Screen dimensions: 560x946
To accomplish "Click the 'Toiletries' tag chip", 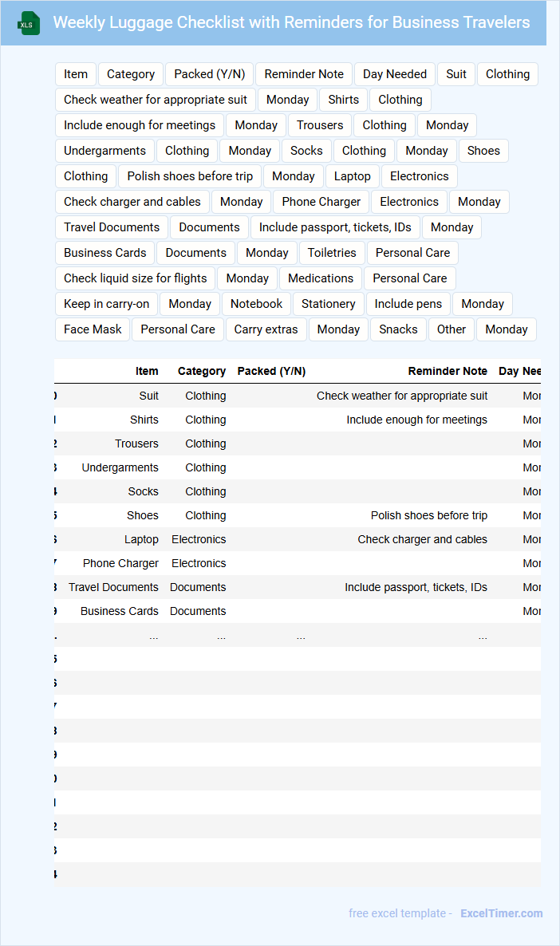I will point(332,253).
